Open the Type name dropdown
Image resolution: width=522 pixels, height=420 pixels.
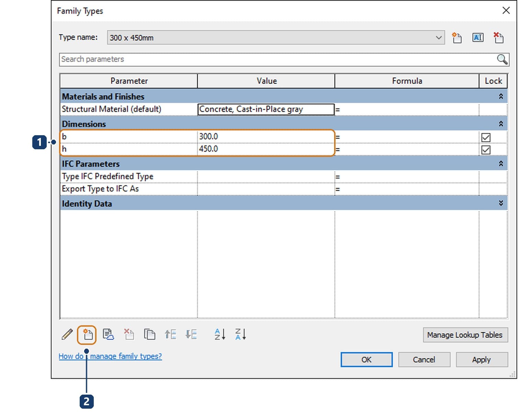(x=439, y=37)
